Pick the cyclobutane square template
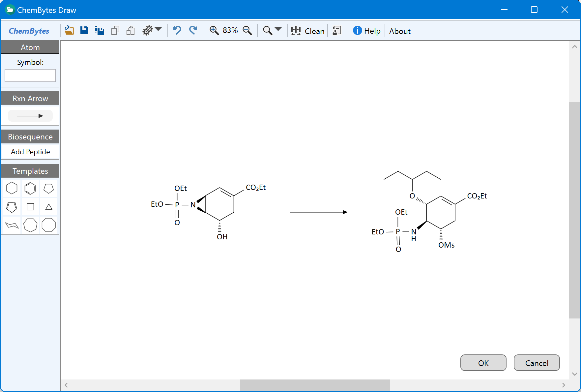Screen dimensions: 581x392 [x=30, y=207]
